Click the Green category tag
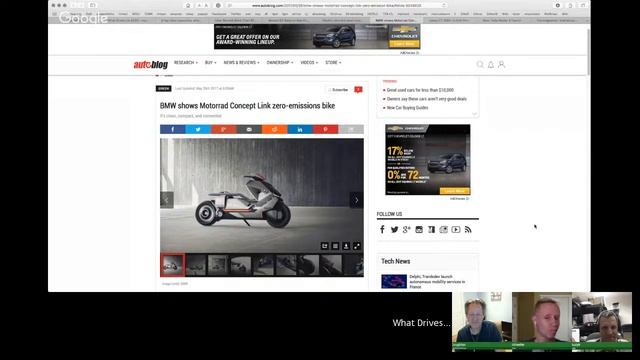 (164, 89)
